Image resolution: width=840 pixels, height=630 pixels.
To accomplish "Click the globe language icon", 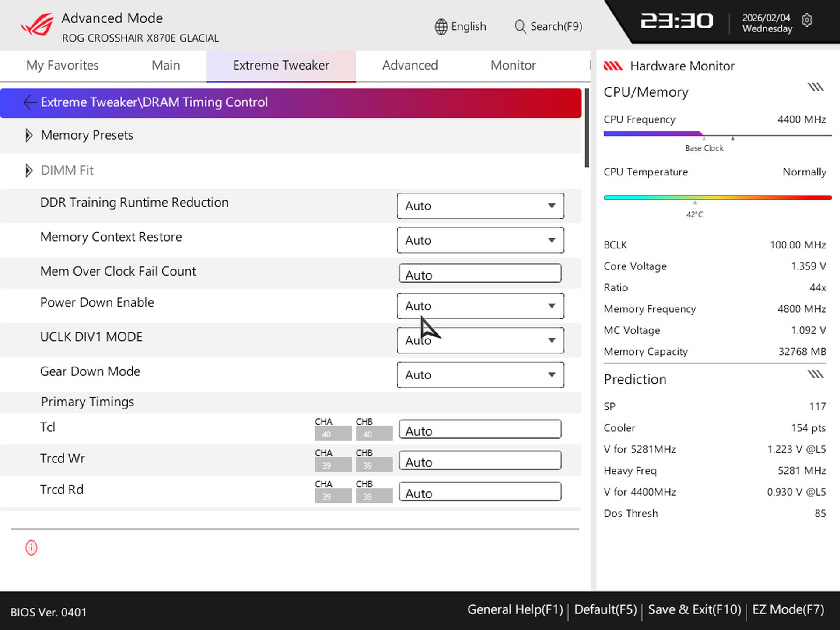I will [x=441, y=27].
